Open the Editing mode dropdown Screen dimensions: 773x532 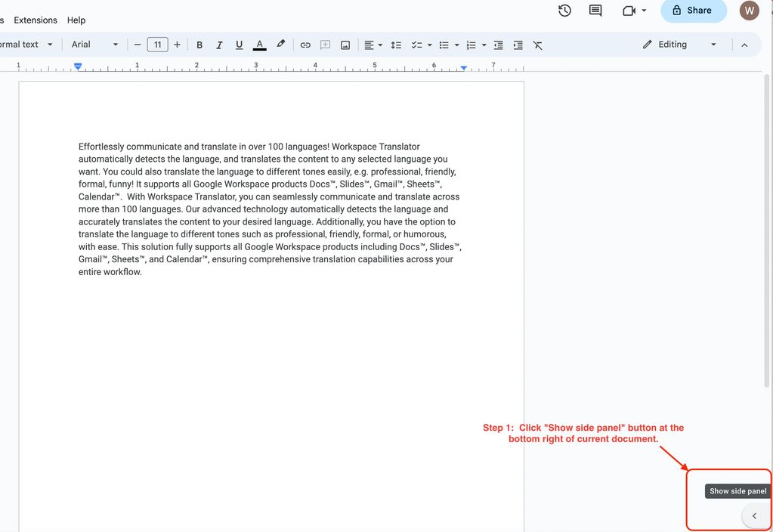[679, 45]
